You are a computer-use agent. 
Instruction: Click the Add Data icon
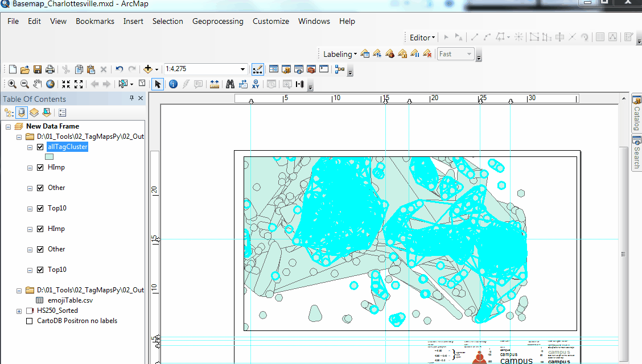[148, 69]
